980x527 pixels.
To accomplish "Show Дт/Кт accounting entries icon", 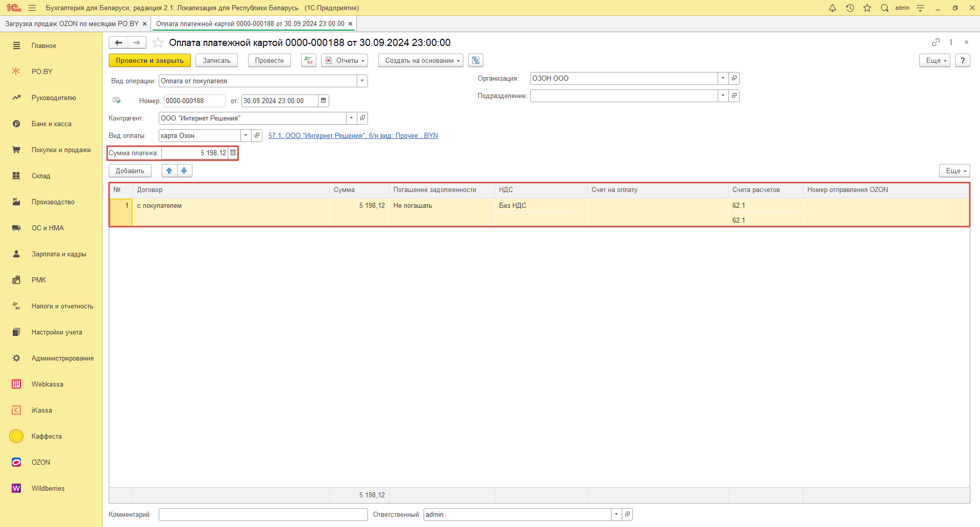I will (309, 60).
